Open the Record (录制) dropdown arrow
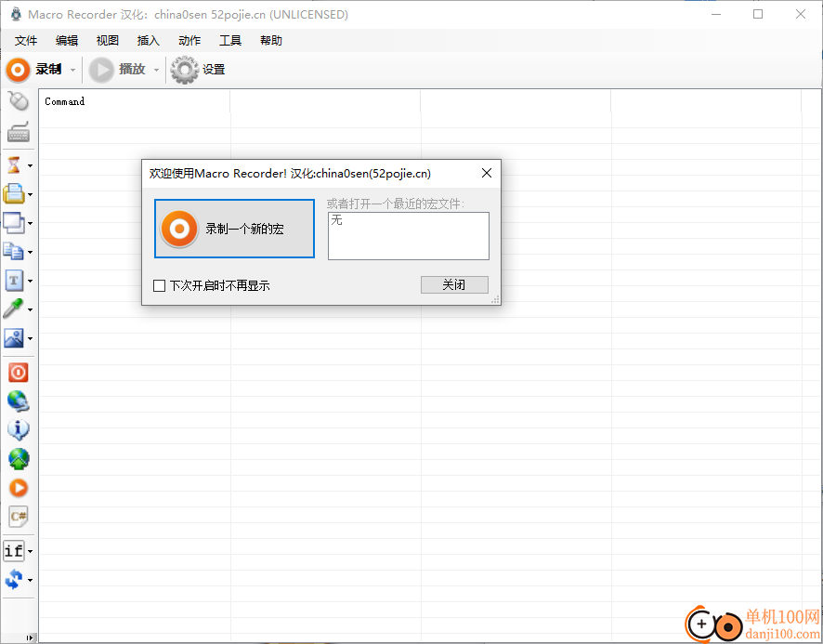The width and height of the screenshot is (823, 644). pos(73,70)
